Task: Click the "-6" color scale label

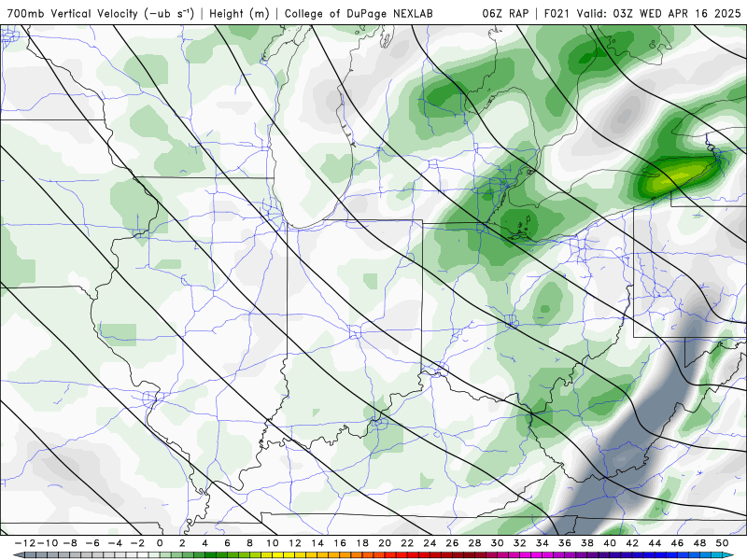Action: 92,543
